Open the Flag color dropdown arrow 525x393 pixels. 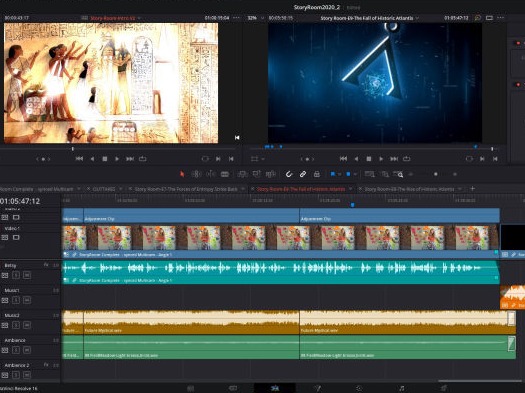(x=339, y=174)
